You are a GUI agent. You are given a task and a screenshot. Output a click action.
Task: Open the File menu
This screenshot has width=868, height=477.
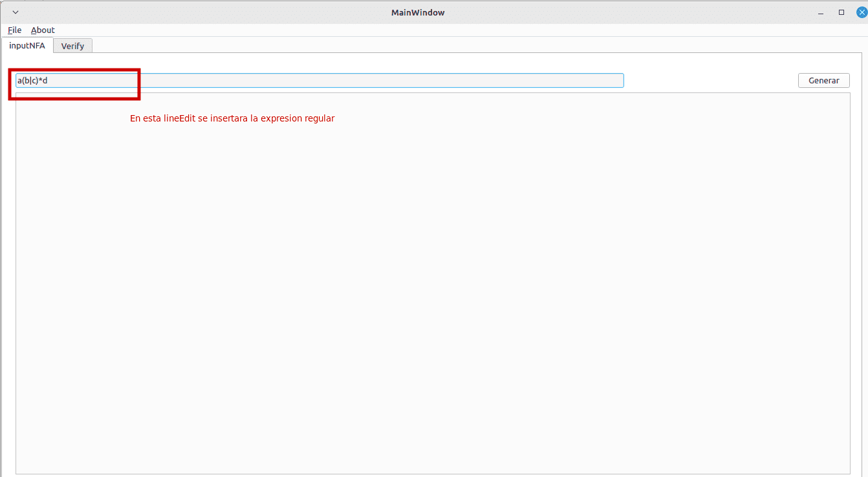pyautogui.click(x=14, y=30)
